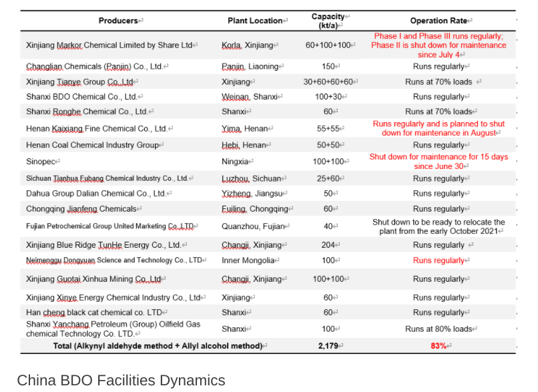This screenshot has width=538, height=392.
Task: Click the Producers column header
Action: click(x=118, y=21)
